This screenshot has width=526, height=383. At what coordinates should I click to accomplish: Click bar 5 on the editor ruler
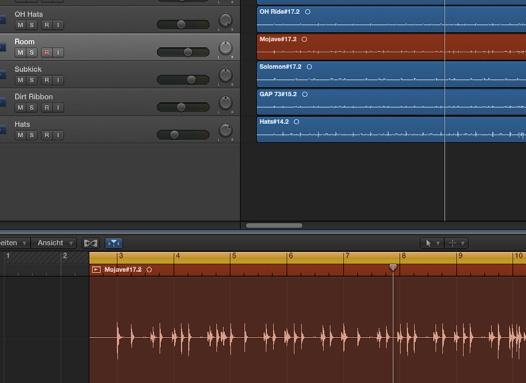click(x=234, y=256)
